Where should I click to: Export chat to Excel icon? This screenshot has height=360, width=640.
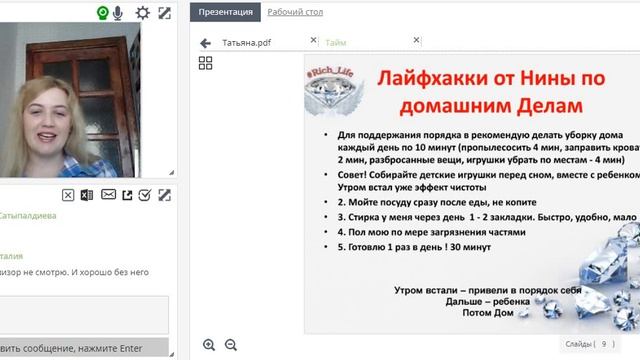tap(87, 195)
